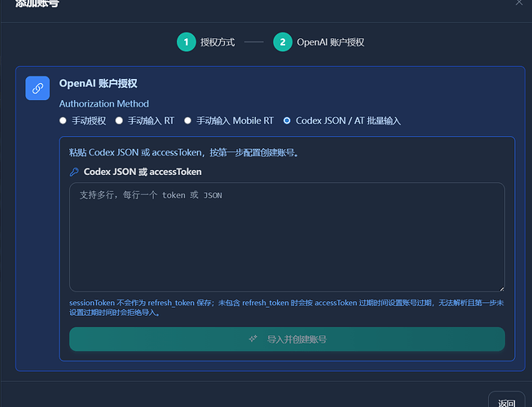Close the 添加账号 dialog with the X

[519, 2]
